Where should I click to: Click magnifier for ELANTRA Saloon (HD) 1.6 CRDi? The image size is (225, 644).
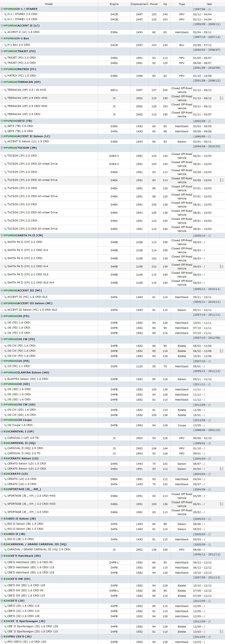tap(5, 379)
